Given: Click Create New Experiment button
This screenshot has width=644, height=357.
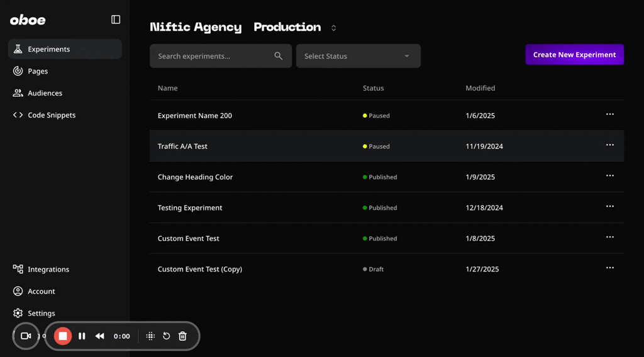Looking at the screenshot, I should [574, 55].
